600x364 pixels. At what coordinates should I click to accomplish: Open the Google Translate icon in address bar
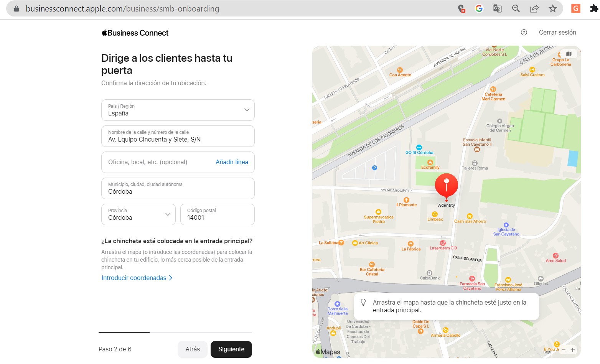pyautogui.click(x=497, y=8)
